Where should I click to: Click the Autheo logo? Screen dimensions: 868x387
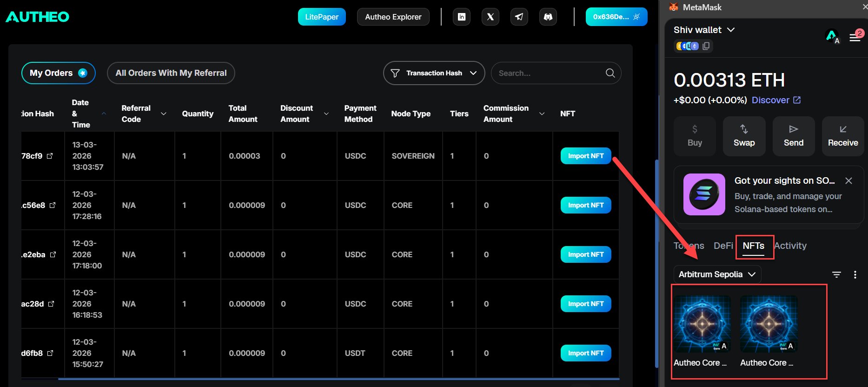coord(37,17)
